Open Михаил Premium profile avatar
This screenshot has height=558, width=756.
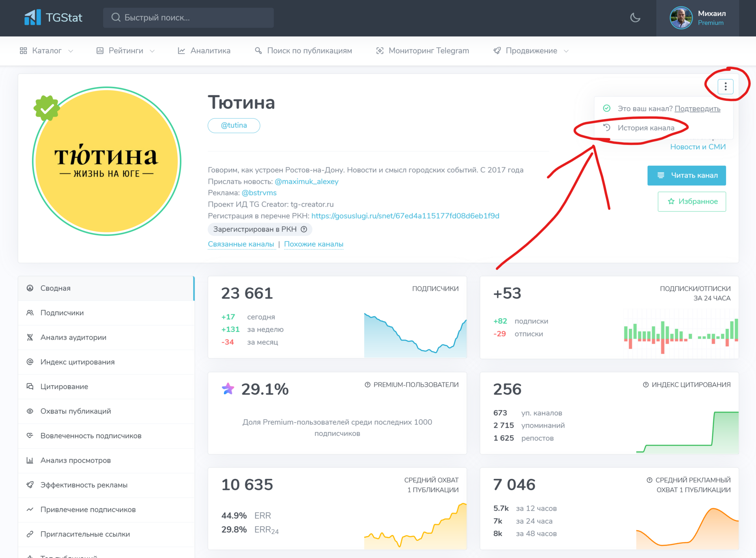pyautogui.click(x=680, y=18)
